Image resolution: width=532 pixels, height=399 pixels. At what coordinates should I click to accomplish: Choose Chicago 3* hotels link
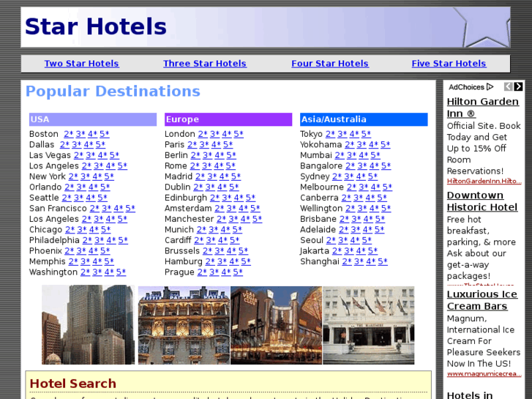tap(82, 230)
